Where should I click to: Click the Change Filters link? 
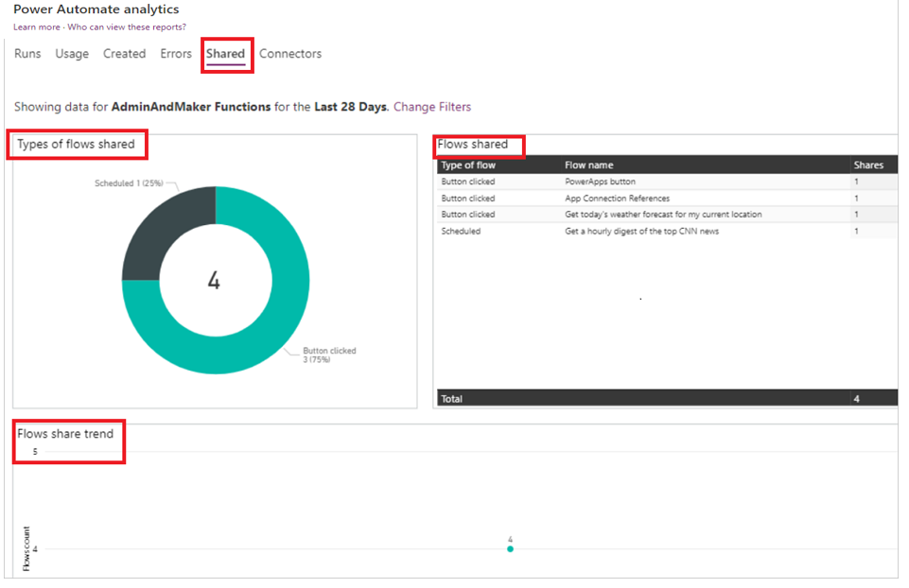pos(432,107)
